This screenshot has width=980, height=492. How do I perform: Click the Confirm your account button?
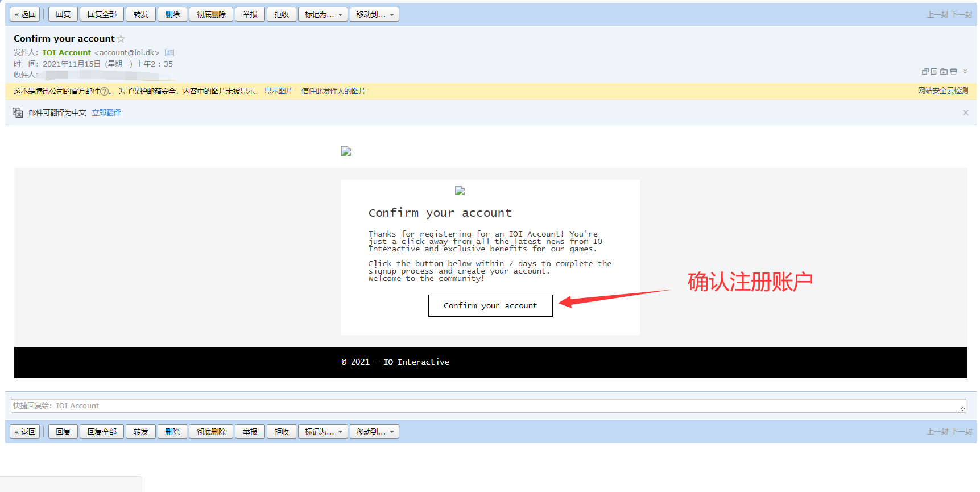[490, 305]
